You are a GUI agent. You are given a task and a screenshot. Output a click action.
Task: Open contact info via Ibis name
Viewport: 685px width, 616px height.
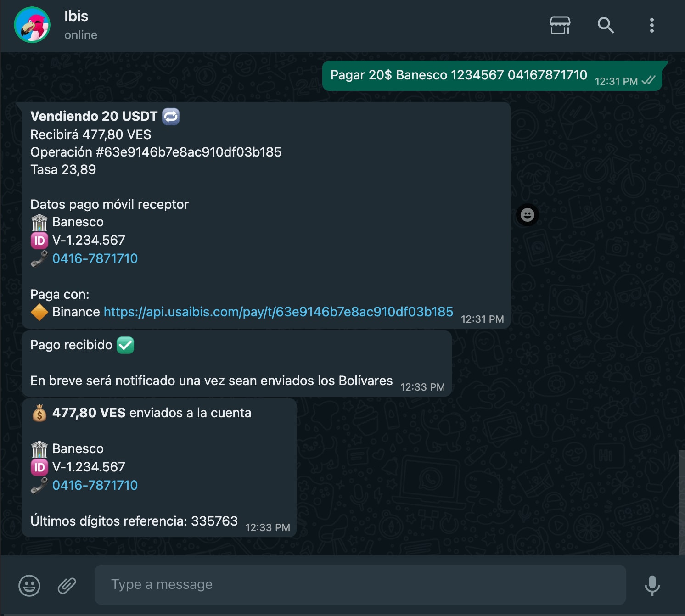point(76,16)
